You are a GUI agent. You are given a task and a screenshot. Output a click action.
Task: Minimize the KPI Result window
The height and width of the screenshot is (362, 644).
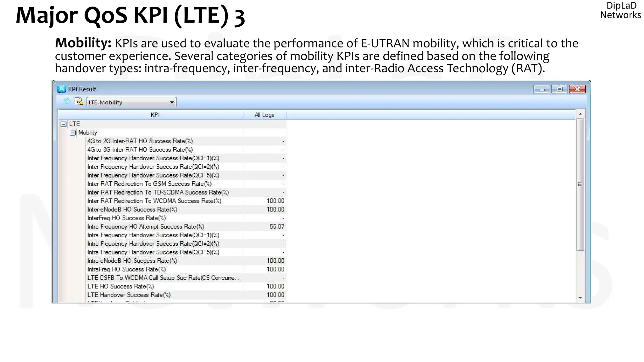click(x=541, y=89)
